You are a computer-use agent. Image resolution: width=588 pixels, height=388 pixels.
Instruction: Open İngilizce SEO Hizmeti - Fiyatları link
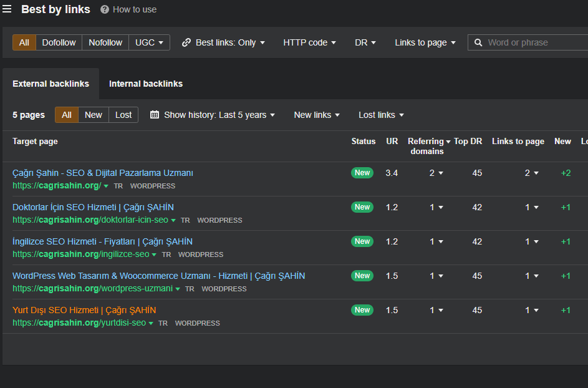point(102,241)
